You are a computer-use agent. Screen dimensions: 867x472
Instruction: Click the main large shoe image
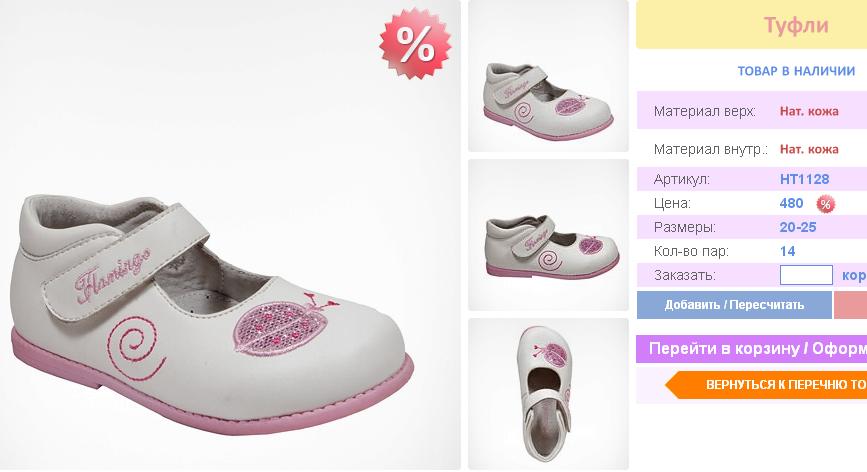click(x=230, y=235)
